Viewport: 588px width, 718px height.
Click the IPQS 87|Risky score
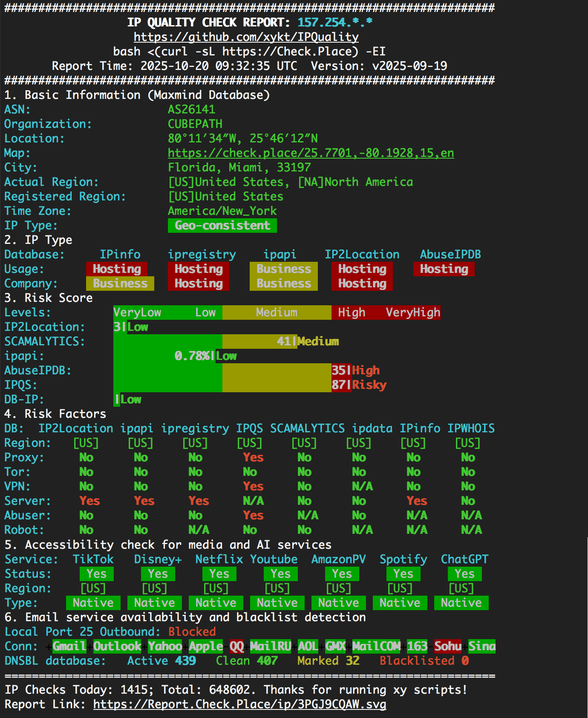coord(359,385)
